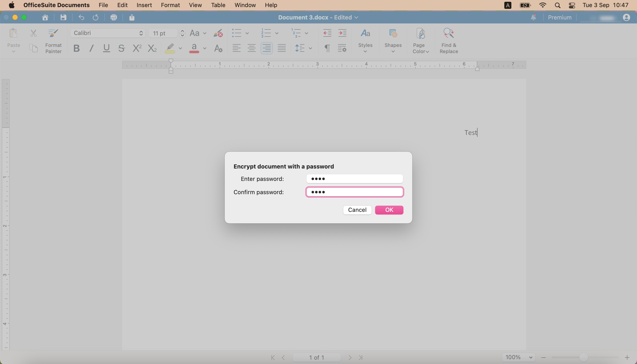The width and height of the screenshot is (637, 364).
Task: Enable justified text alignment
Action: [282, 48]
